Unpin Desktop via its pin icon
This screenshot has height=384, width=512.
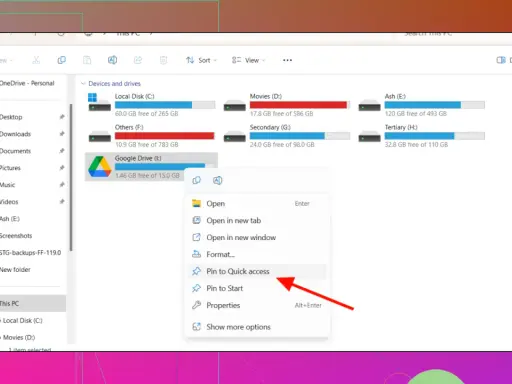pyautogui.click(x=62, y=117)
